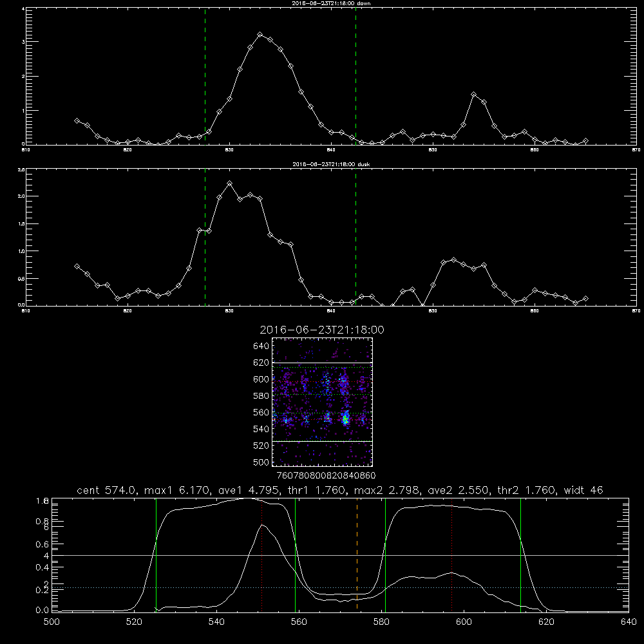Screen dimensions: 644x644
Task: Click the 'widt 46' value
Action: (583, 490)
